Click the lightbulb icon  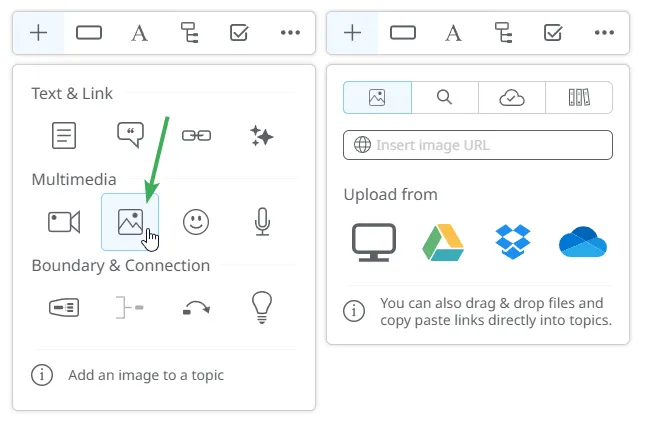pyautogui.click(x=262, y=306)
